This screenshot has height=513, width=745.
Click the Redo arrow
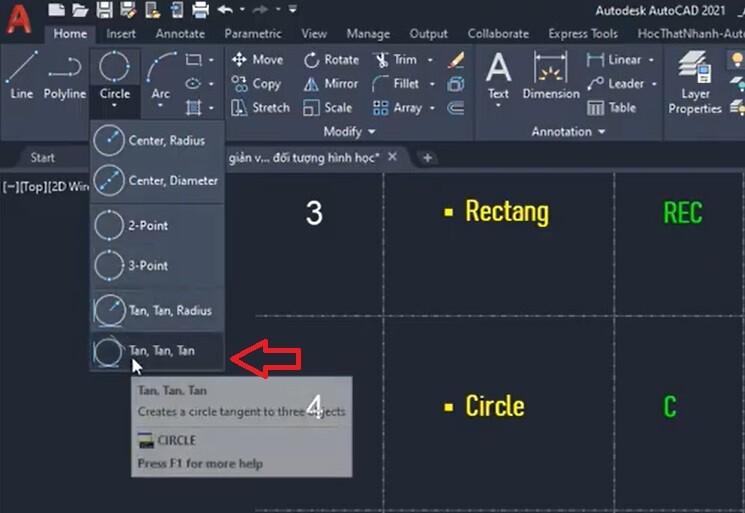coord(261,9)
